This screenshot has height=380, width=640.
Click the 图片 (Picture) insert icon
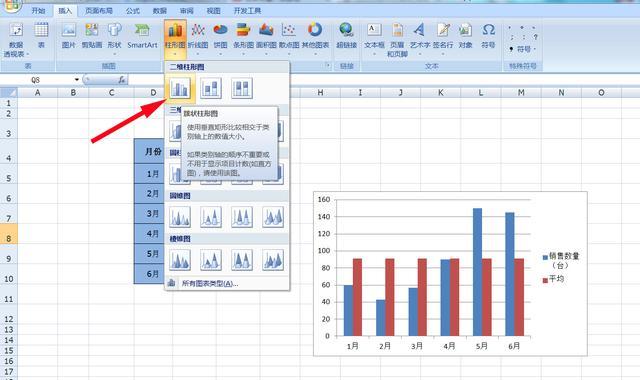point(68,36)
